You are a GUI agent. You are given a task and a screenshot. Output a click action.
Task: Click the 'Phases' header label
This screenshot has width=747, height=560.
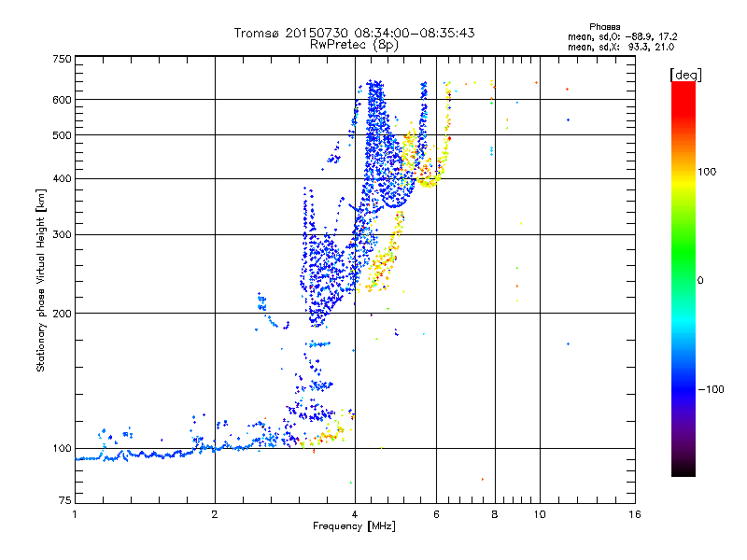[604, 27]
